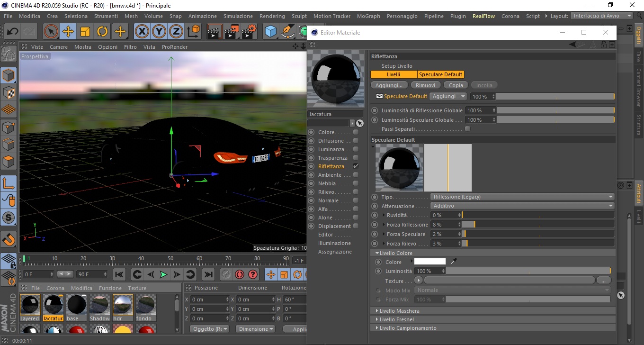Viewport: 644px width, 345px height.
Task: Open the Tipo dropdown
Action: [x=523, y=197]
